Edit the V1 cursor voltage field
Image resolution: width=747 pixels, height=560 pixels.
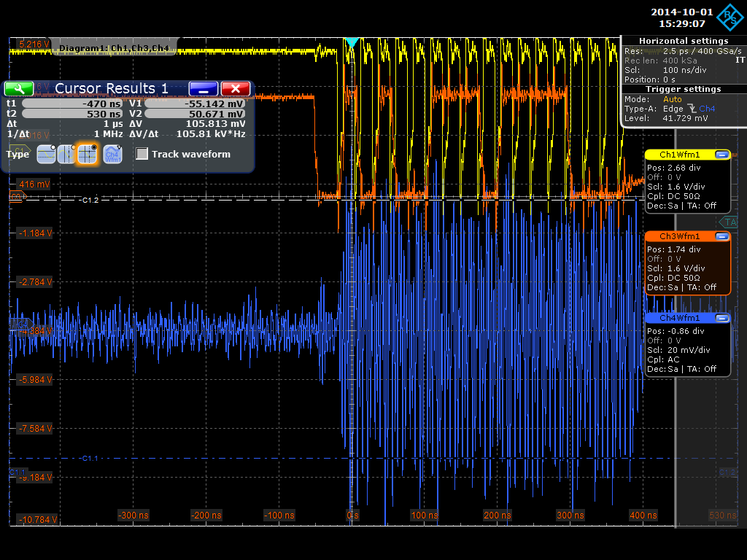click(x=196, y=104)
